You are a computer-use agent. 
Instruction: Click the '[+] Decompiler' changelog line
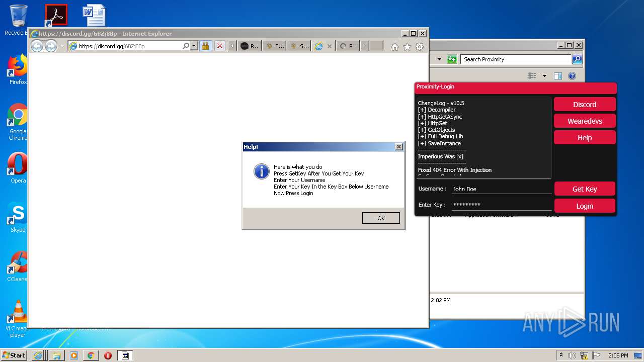(x=437, y=110)
